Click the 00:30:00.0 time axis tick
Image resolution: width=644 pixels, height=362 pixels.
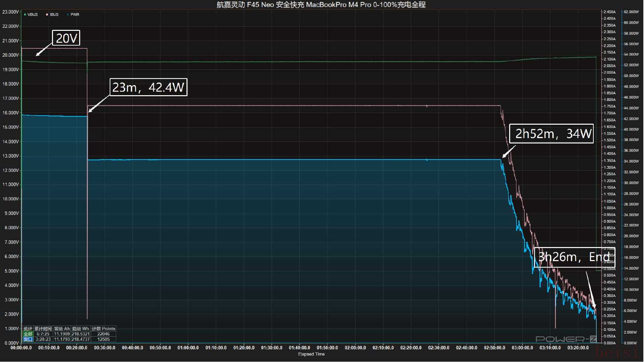105,348
